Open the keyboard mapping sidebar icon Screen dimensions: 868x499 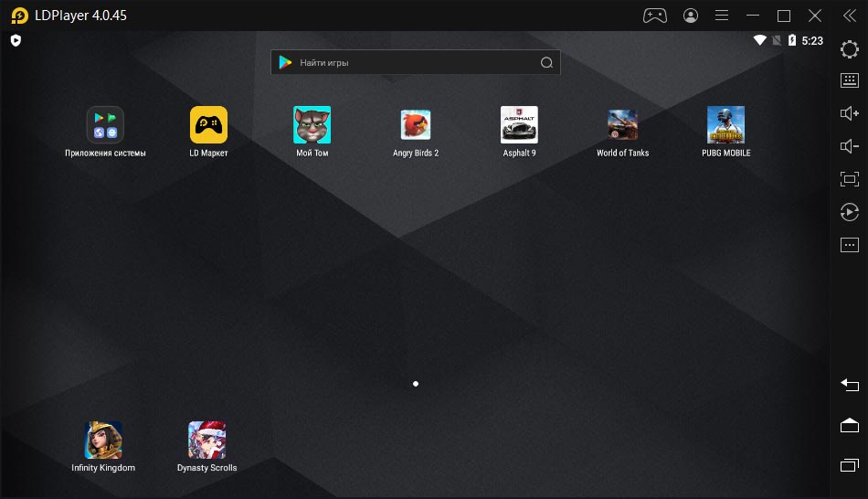click(850, 80)
